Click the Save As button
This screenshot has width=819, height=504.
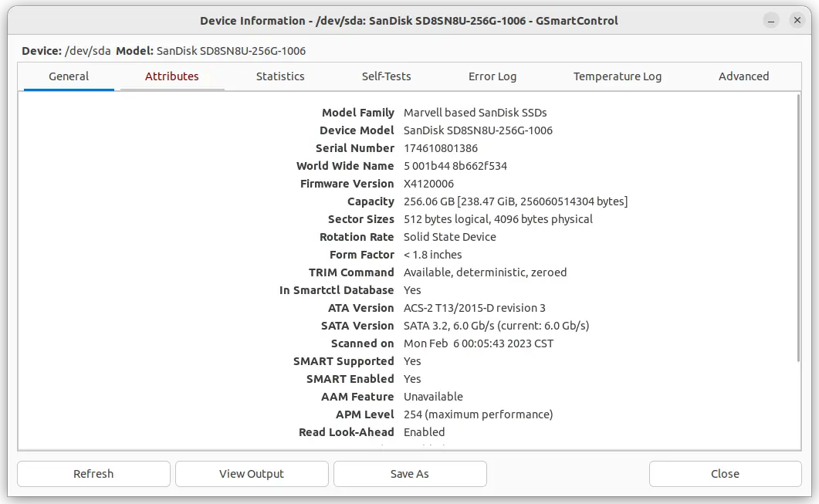click(409, 474)
